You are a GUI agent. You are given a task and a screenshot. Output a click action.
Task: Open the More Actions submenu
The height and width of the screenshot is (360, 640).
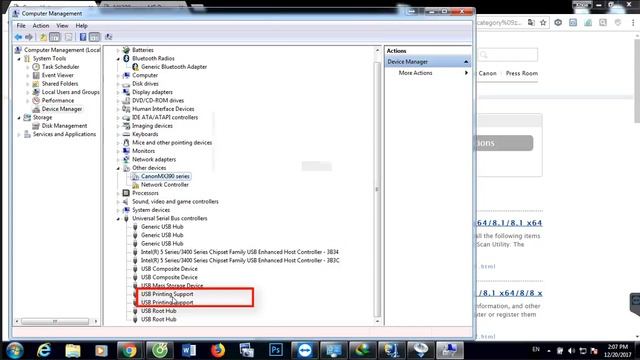433,73
